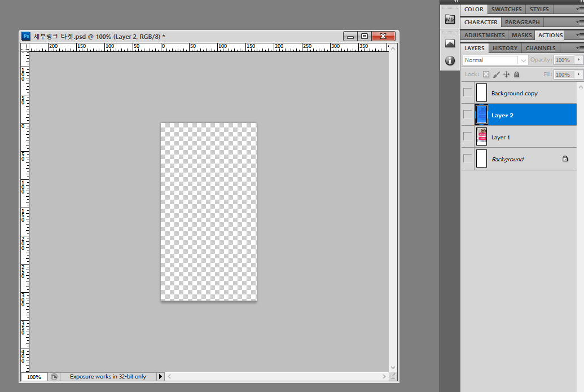
Task: Collapse panels using top double-arrow icon
Action: coord(456,2)
